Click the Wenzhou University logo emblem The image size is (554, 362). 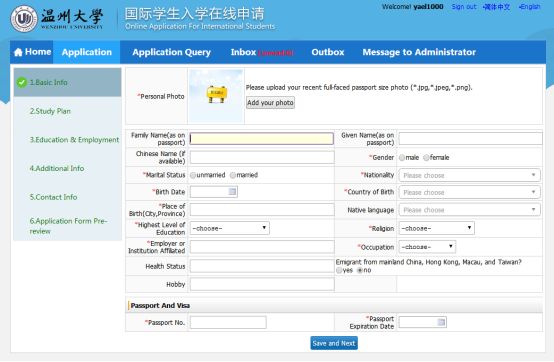coord(24,18)
